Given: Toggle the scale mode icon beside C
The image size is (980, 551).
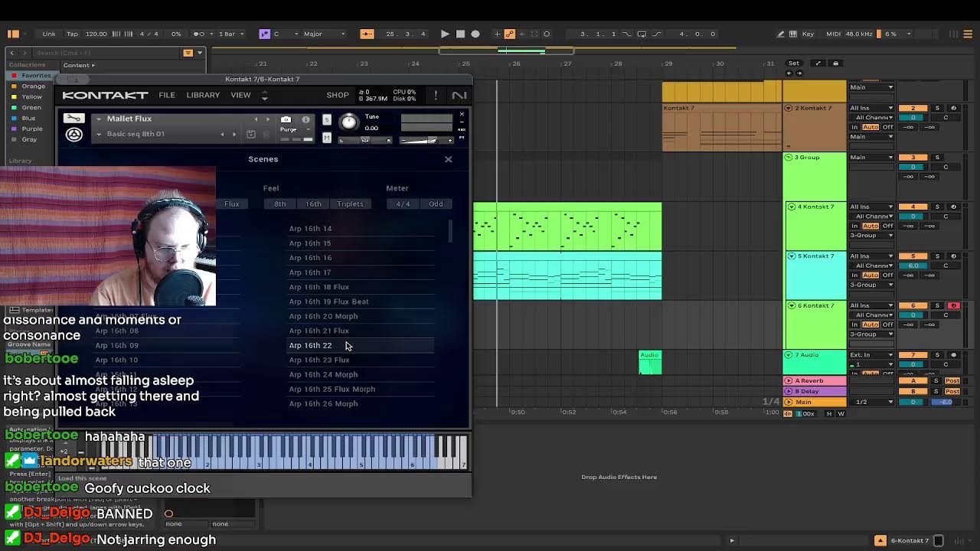Looking at the screenshot, I should 264,34.
